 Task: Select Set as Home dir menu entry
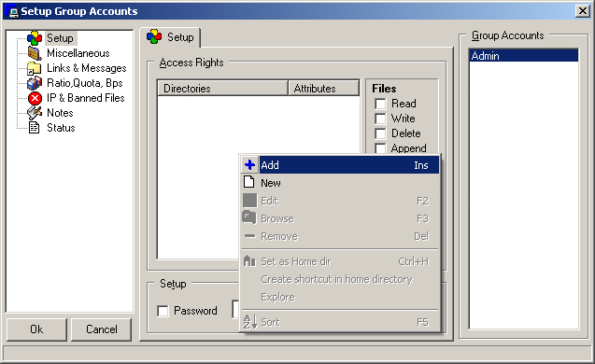(340, 261)
